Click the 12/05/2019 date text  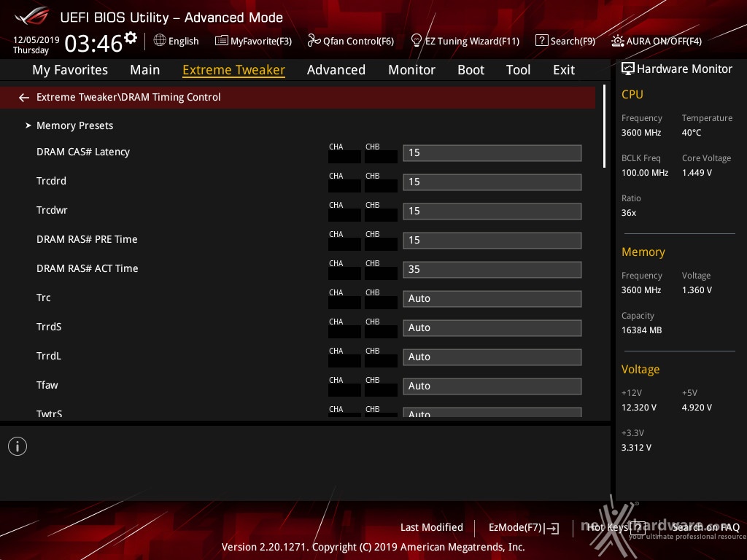coord(36,40)
